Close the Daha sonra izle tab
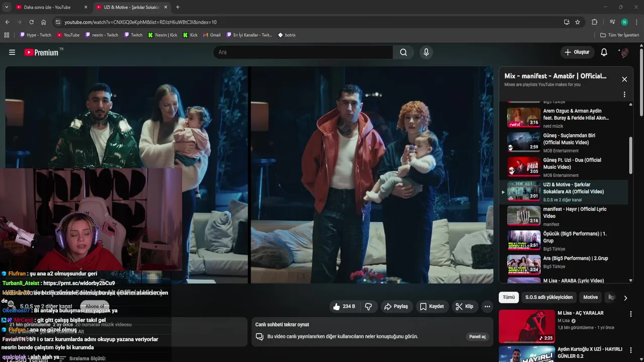The width and height of the screenshot is (644, 362). 86,7
